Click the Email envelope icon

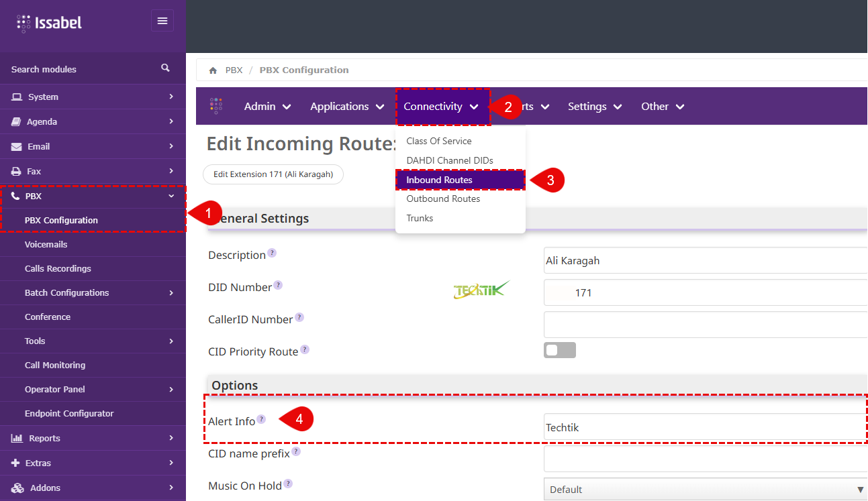17,146
